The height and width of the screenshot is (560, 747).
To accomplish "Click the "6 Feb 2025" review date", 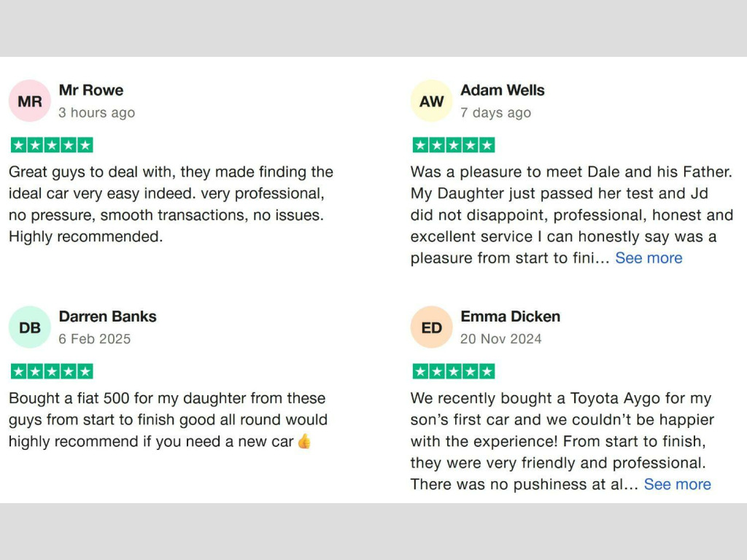I will pos(95,339).
